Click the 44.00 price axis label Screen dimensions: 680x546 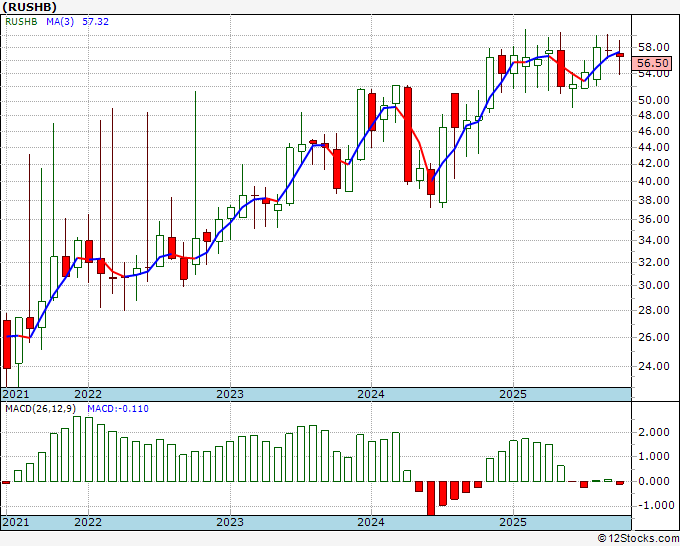[x=653, y=147]
